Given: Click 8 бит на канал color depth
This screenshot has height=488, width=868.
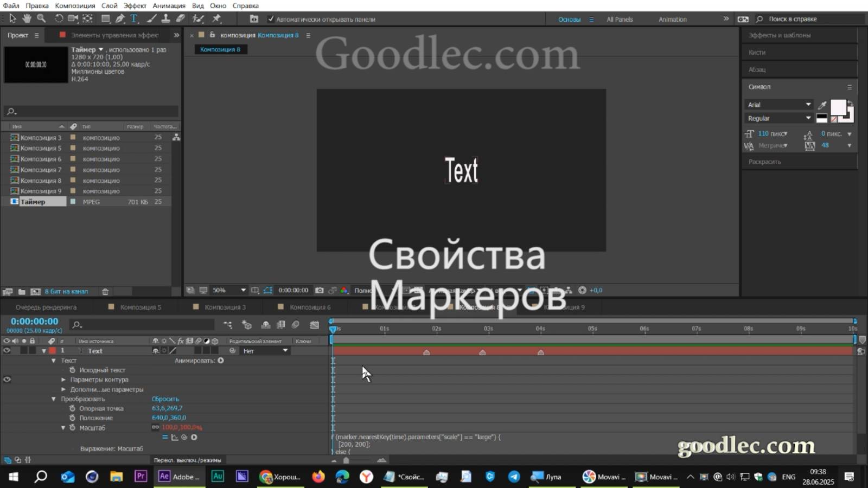Looking at the screenshot, I should pyautogui.click(x=66, y=291).
